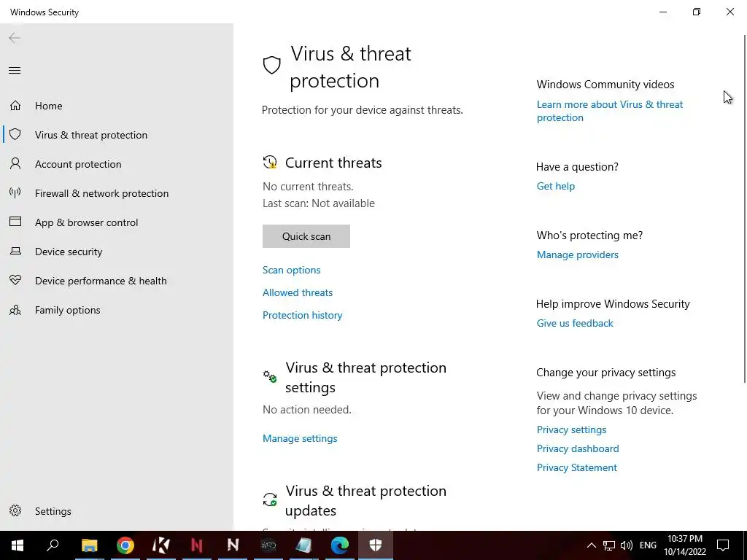View Protection history
747x560 pixels.
pos(303,315)
